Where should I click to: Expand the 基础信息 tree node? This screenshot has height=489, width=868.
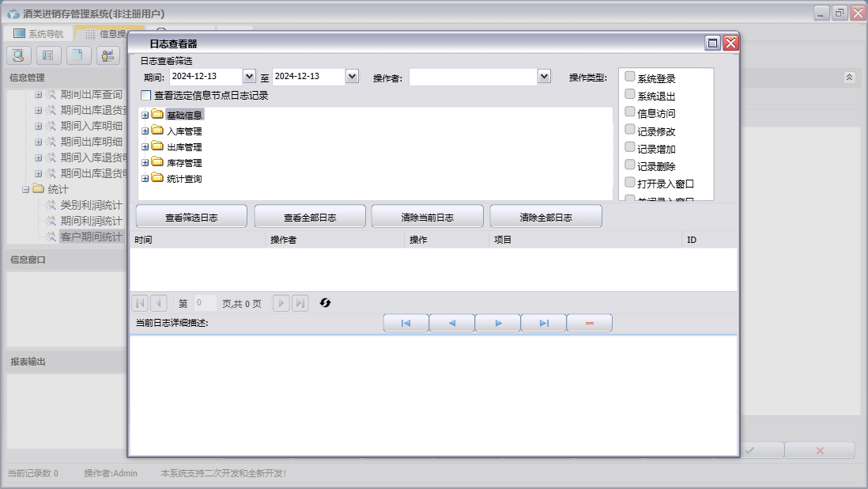pyautogui.click(x=145, y=116)
